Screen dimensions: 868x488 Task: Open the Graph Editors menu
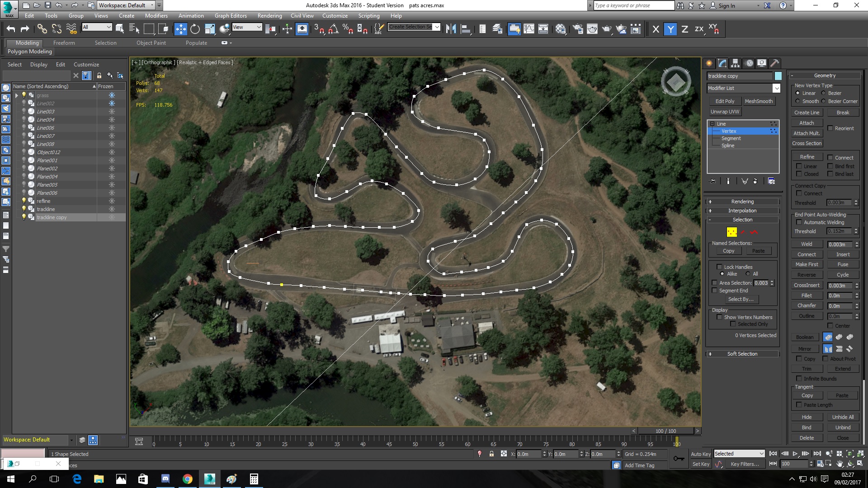pos(231,15)
